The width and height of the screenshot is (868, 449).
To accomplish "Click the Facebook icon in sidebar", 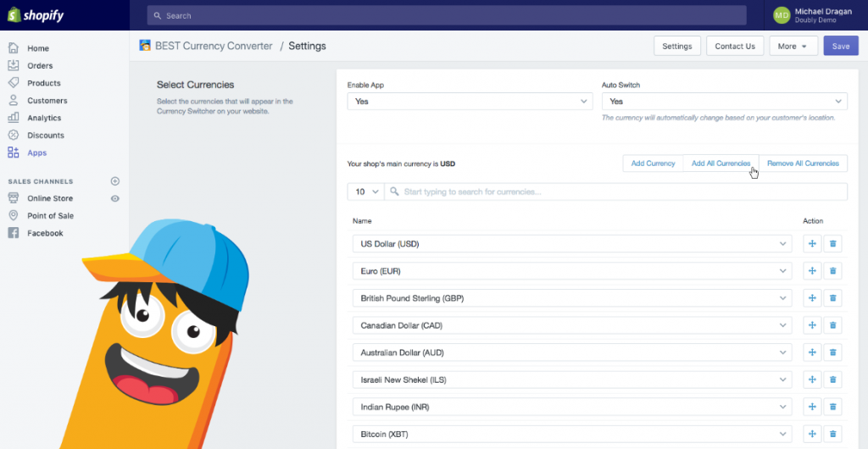I will [x=14, y=233].
